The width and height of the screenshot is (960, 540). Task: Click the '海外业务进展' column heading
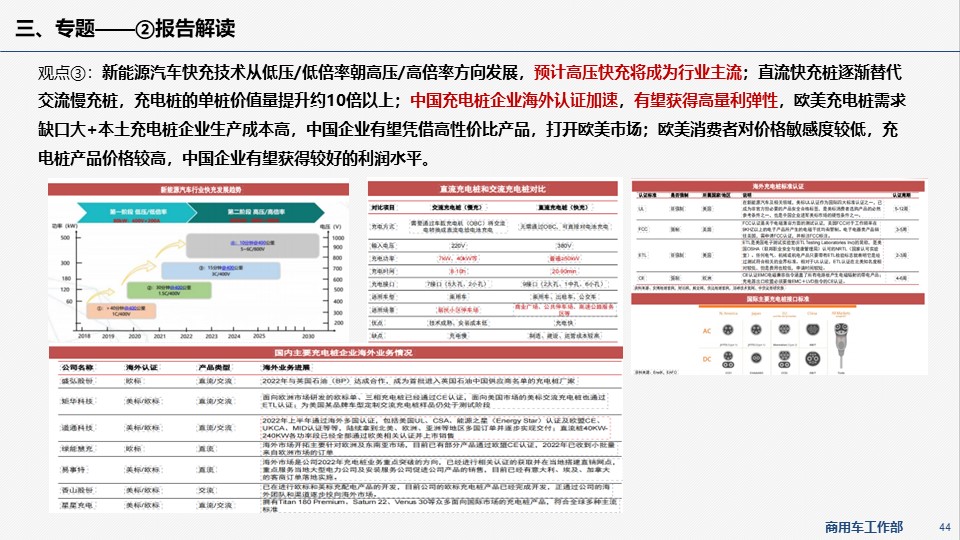coord(286,367)
